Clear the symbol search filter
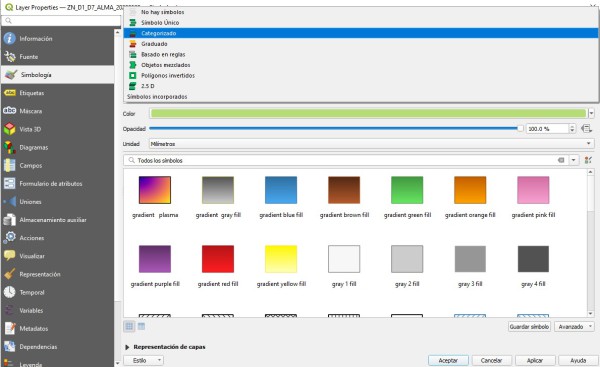Viewport: 600px width, 367px height. (x=561, y=160)
